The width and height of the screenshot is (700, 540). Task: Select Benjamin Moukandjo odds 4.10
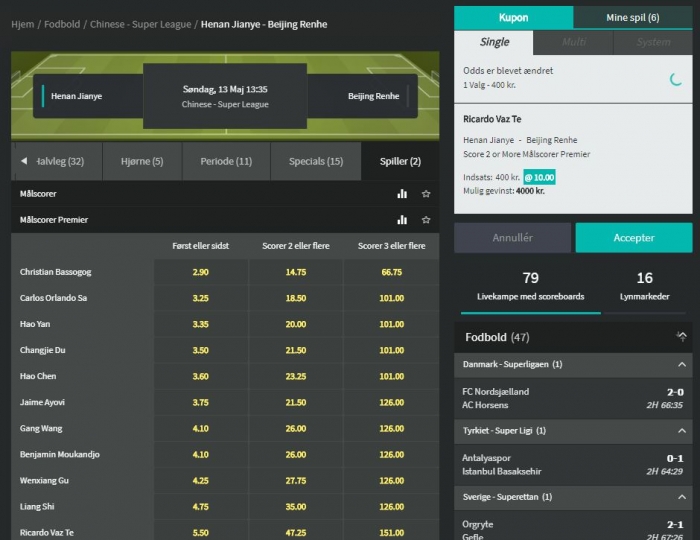pos(200,454)
